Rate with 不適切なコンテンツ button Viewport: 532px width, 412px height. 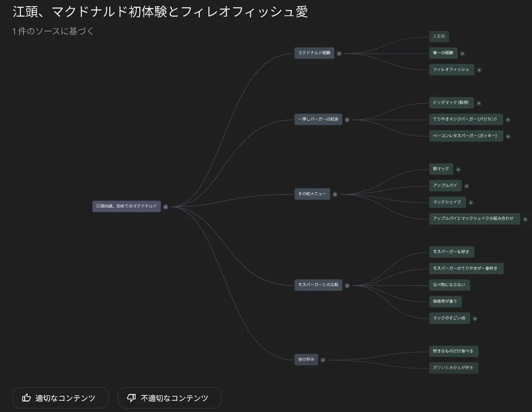(x=169, y=398)
